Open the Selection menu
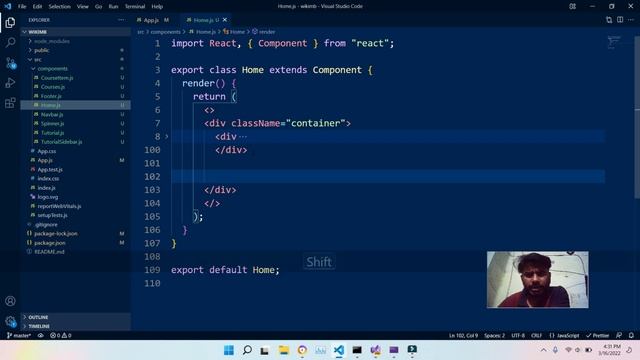This screenshot has width=640, height=360. [60, 6]
